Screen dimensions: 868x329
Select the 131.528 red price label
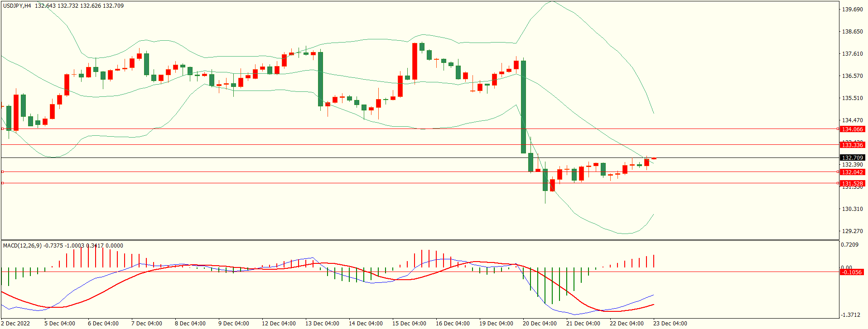[852, 184]
